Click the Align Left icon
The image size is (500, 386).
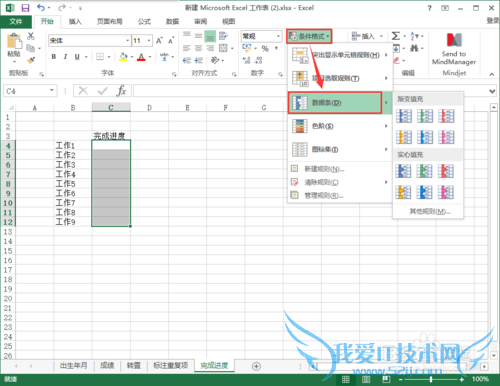point(187,48)
